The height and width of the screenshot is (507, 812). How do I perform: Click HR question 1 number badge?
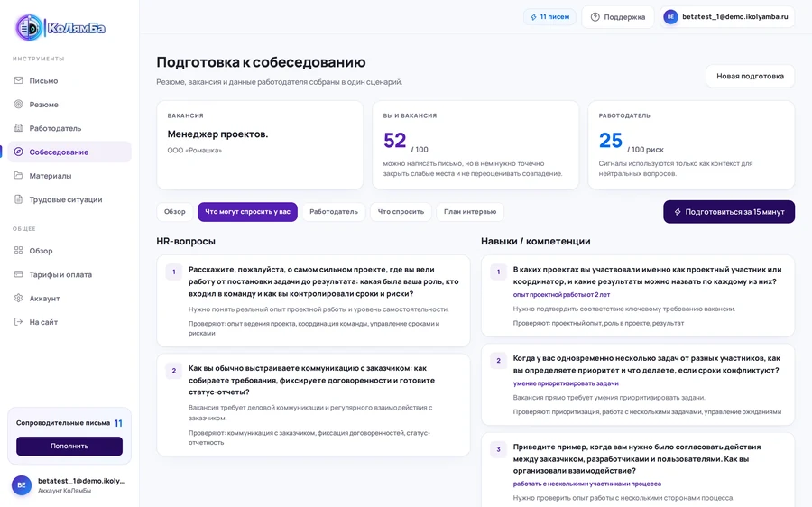click(174, 272)
